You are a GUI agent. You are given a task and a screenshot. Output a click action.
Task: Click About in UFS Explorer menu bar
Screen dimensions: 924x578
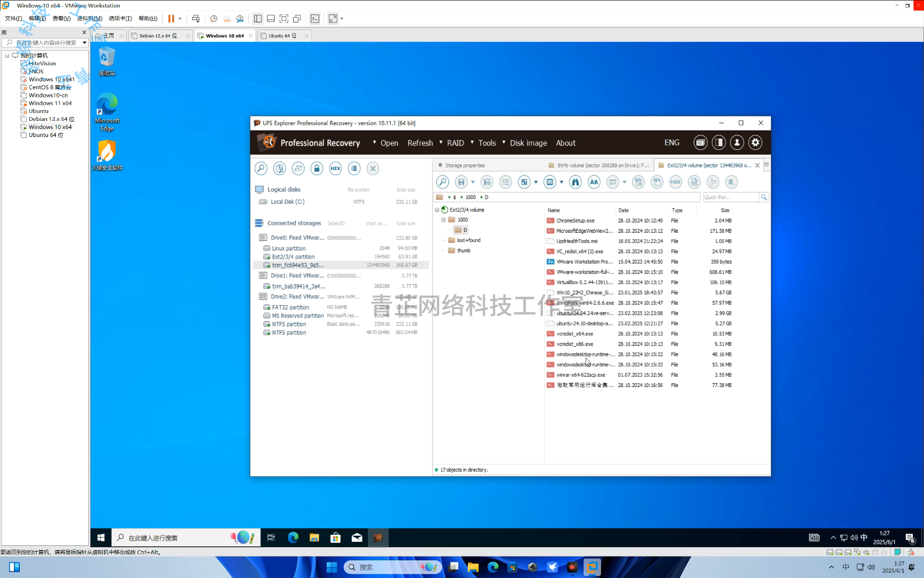coord(566,143)
